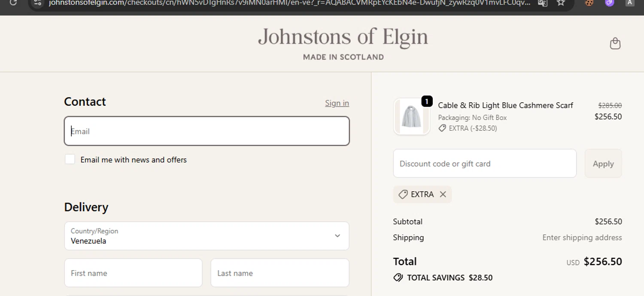This screenshot has width=644, height=296.
Task: Click the Subtotal amount $256.50
Action: (x=608, y=222)
